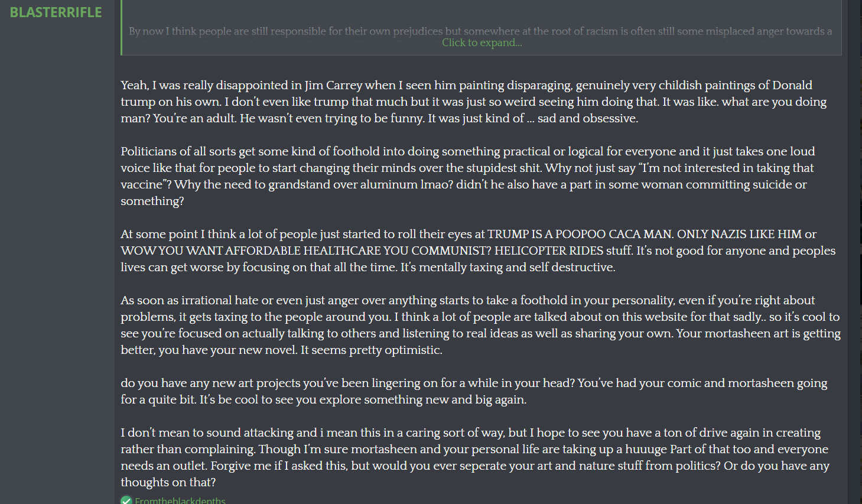This screenshot has height=504, width=862.
Task: Click the paragraph starting with I don't mean to sound attacking
Action: pos(475,457)
